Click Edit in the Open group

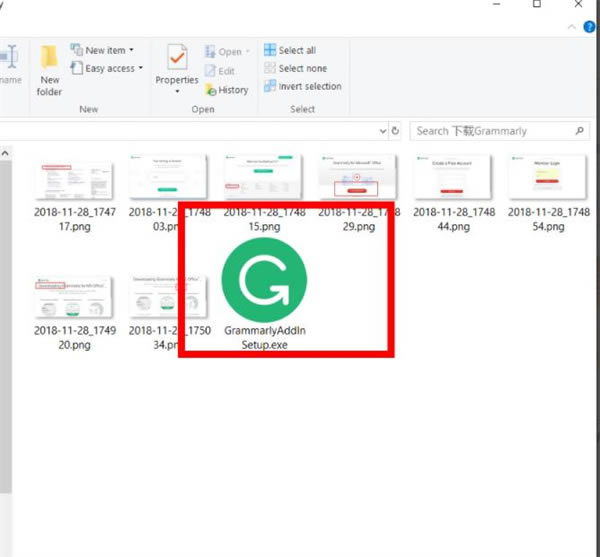pos(220,71)
